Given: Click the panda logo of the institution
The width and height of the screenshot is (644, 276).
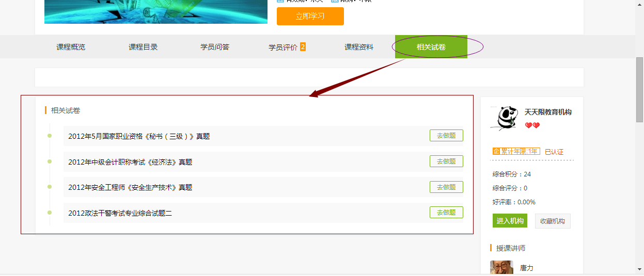Looking at the screenshot, I should click(504, 117).
